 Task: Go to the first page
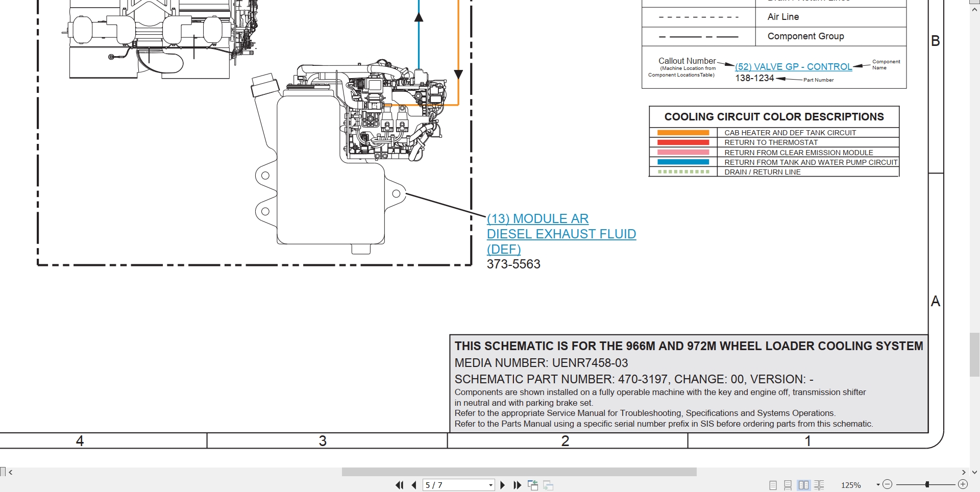tap(399, 485)
